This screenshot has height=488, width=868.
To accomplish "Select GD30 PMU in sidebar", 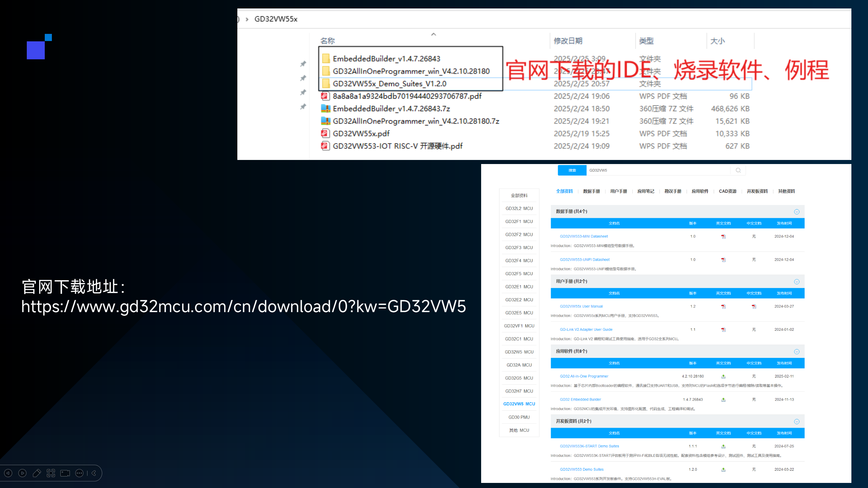I will (x=519, y=418).
